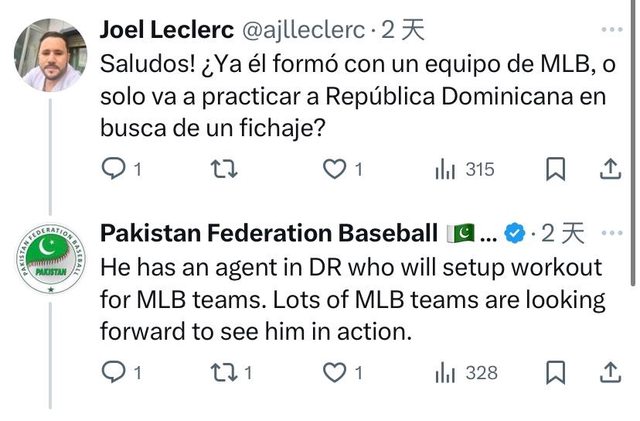Reply to Joel Leclerc's tweet

coord(115,170)
